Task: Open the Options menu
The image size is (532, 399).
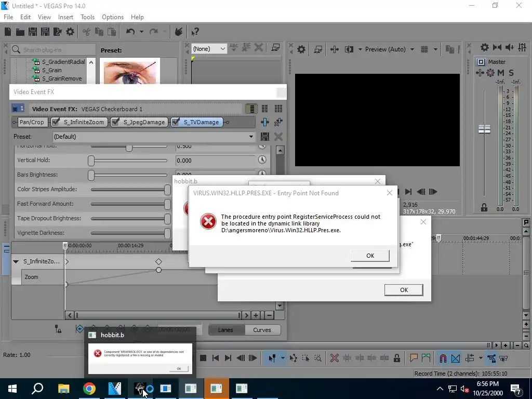Action: (x=113, y=17)
